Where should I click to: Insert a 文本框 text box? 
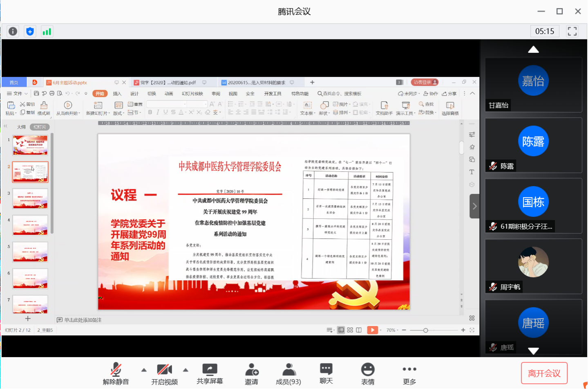tap(308, 108)
